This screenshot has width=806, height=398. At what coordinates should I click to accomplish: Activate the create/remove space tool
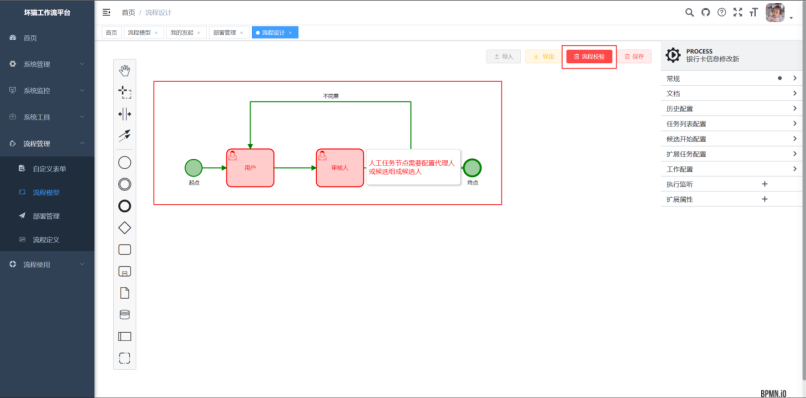pos(124,114)
